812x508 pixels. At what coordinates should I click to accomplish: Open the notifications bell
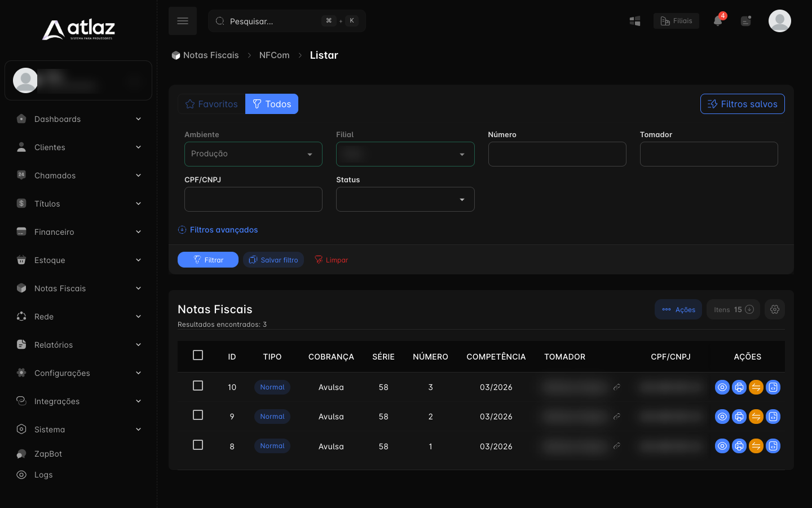718,21
